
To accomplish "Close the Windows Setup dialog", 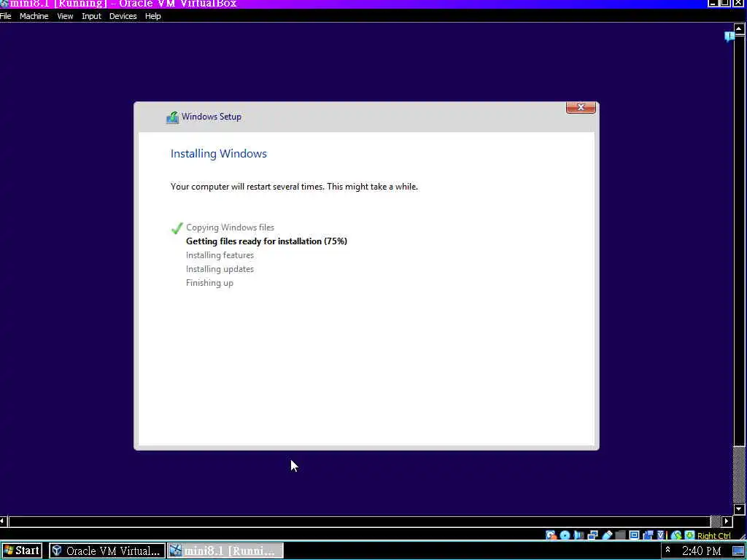I will click(x=581, y=107).
